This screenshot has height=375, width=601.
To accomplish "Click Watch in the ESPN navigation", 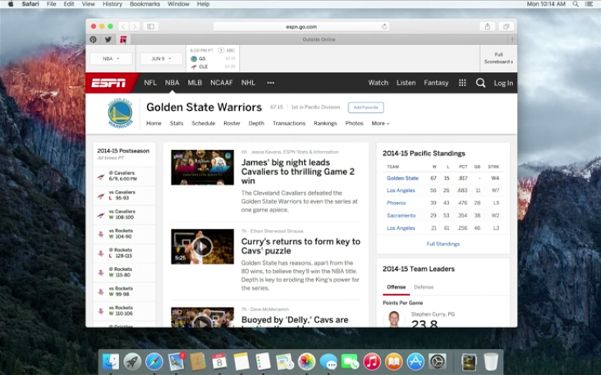I will 378,83.
